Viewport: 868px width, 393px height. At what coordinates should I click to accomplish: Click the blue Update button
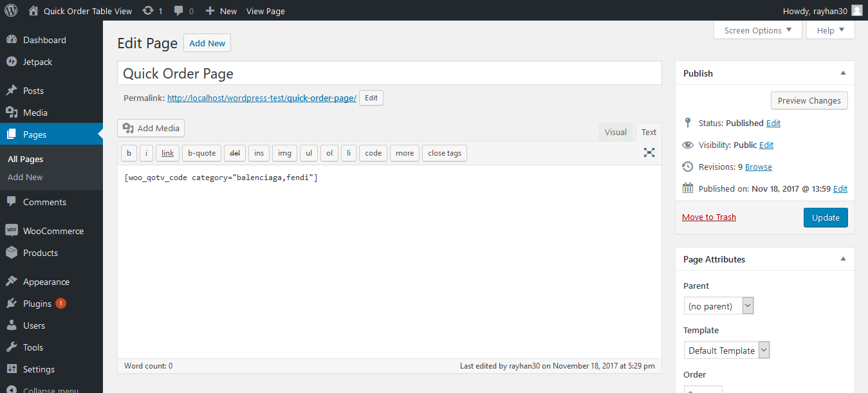(826, 217)
